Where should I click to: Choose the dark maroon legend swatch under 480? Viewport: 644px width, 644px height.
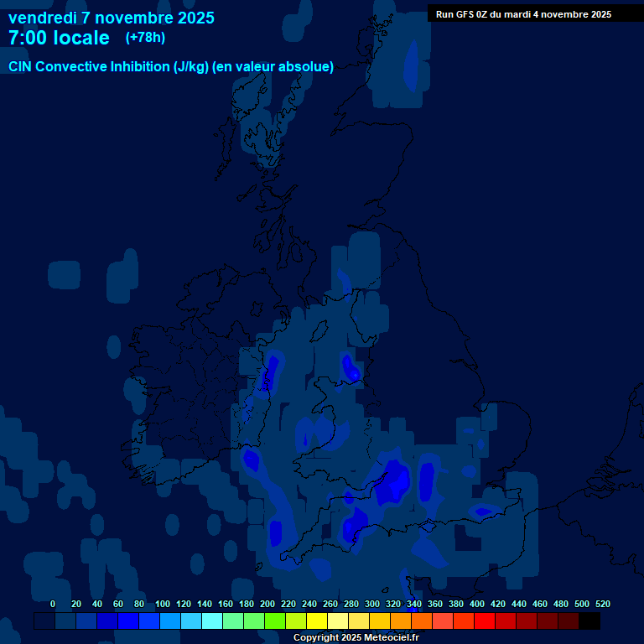point(569,621)
